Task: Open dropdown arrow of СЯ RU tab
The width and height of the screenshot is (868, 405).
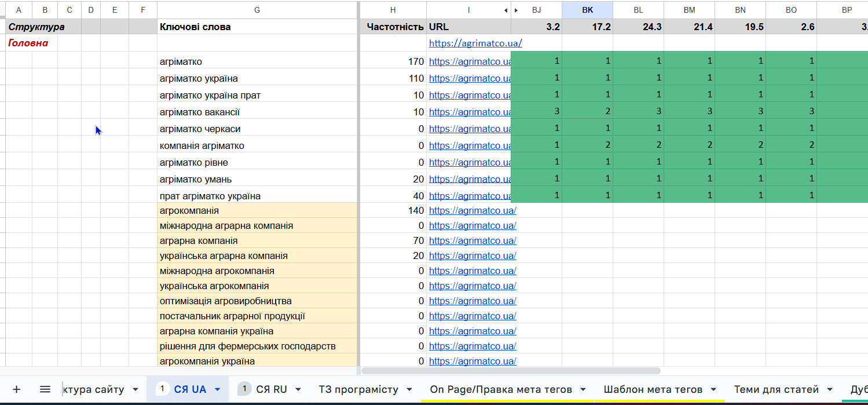Action: tap(298, 389)
